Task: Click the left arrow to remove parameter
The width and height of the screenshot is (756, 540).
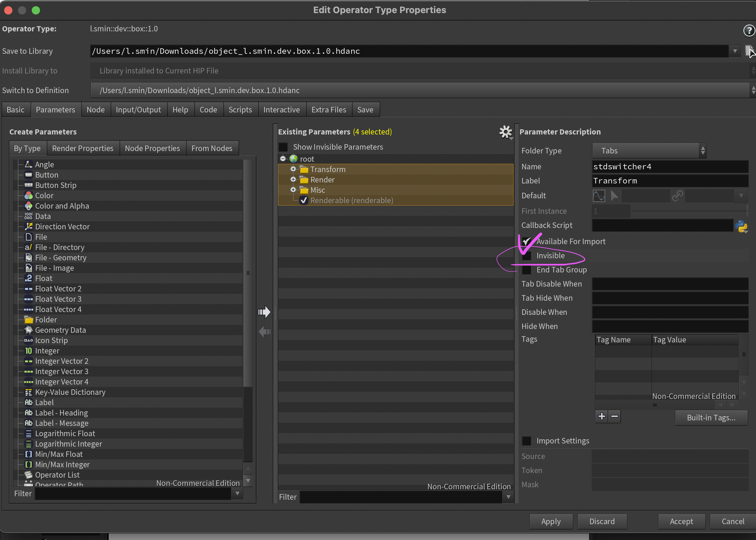Action: (264, 332)
